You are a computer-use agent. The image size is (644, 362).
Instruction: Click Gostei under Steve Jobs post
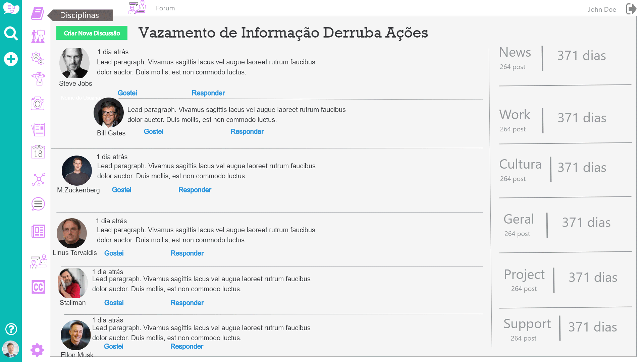click(127, 93)
